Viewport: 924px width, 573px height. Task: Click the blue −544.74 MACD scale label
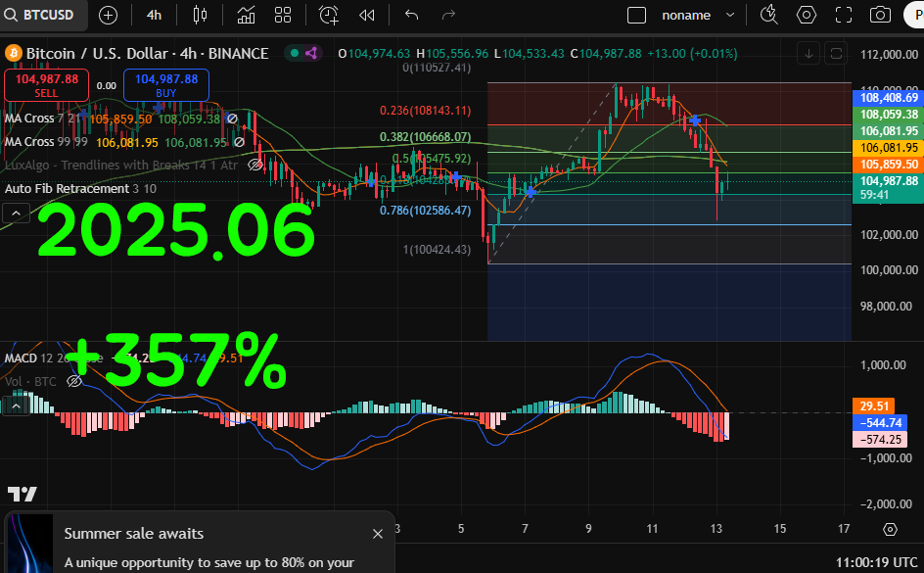[x=880, y=422]
